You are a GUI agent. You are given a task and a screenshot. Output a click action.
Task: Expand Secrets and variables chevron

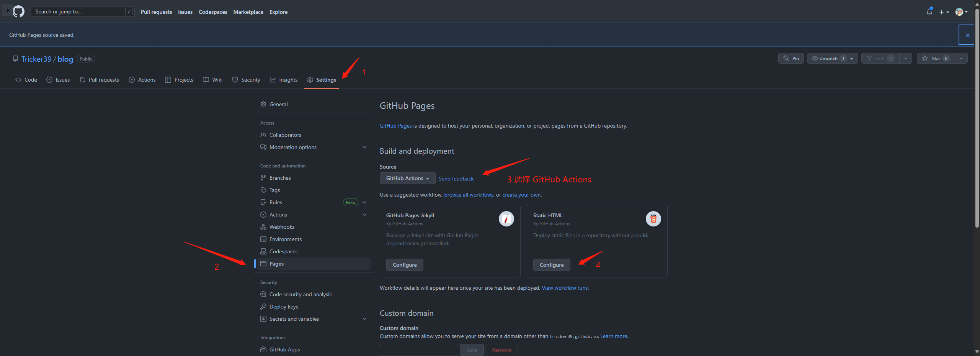click(364, 319)
